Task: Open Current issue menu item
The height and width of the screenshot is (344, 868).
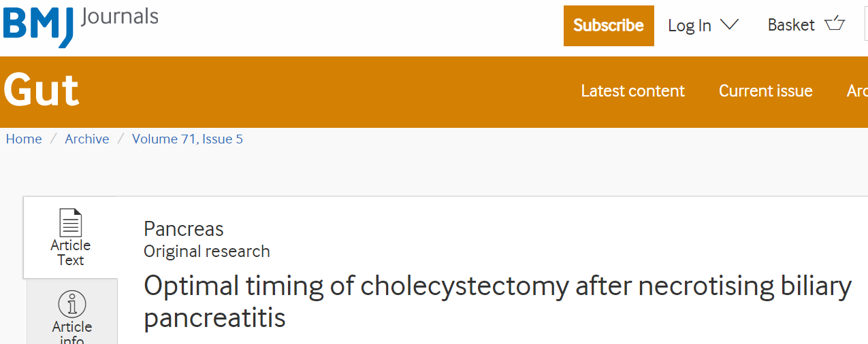Action: pyautogui.click(x=766, y=91)
